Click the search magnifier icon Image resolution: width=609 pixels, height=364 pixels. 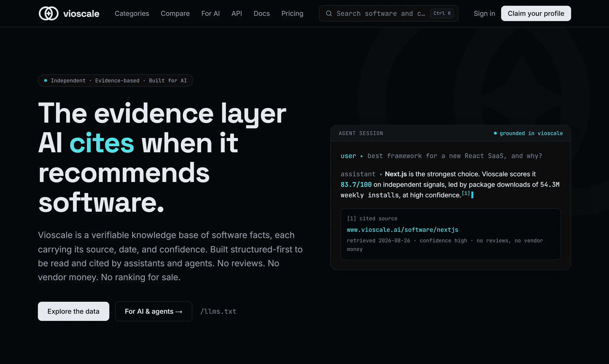(329, 13)
